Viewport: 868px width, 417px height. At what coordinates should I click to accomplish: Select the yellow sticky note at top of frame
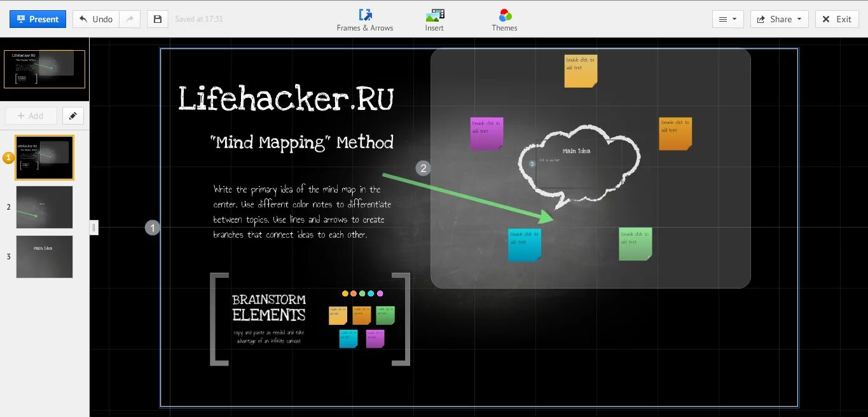581,71
